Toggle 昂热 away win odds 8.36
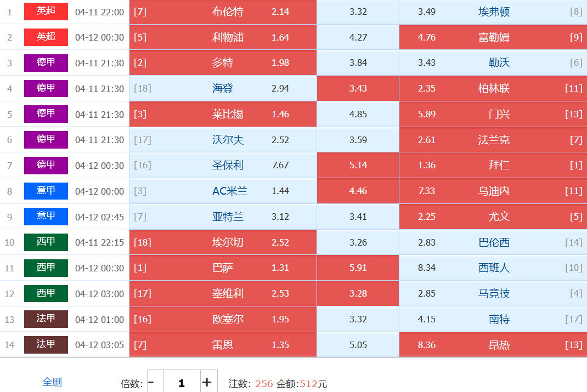This screenshot has height=392, width=587. pyautogui.click(x=493, y=345)
